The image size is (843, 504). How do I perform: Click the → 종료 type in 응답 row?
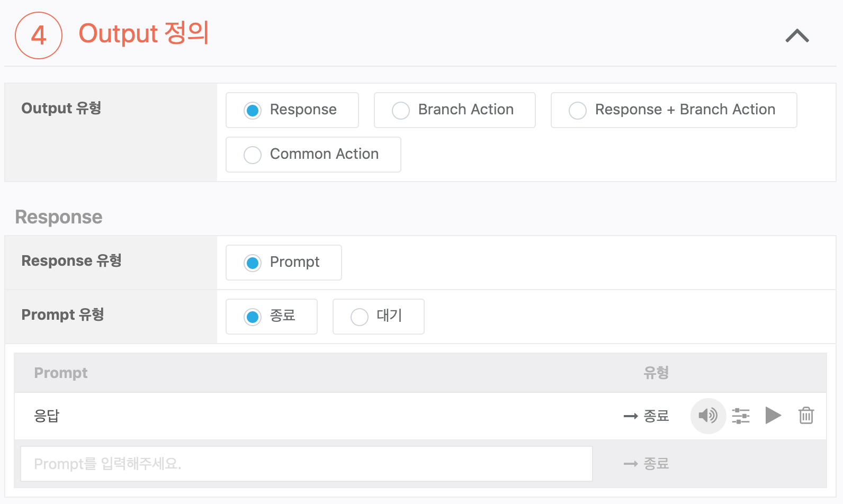coord(646,416)
